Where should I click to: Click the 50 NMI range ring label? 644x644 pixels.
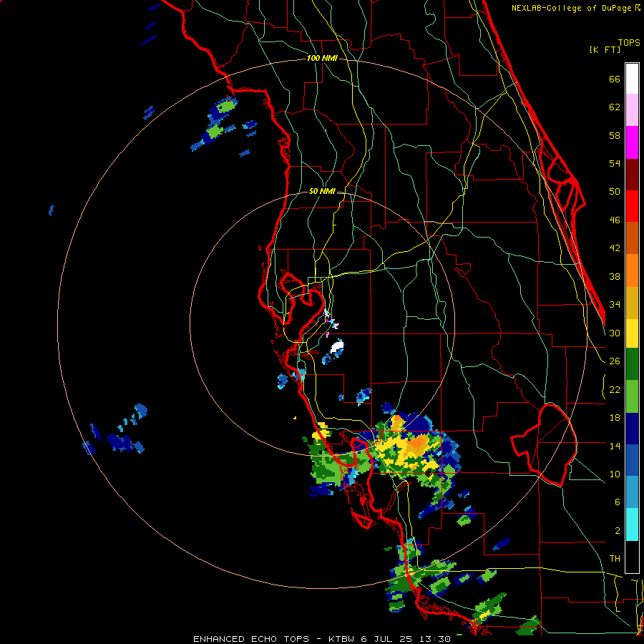point(322,191)
